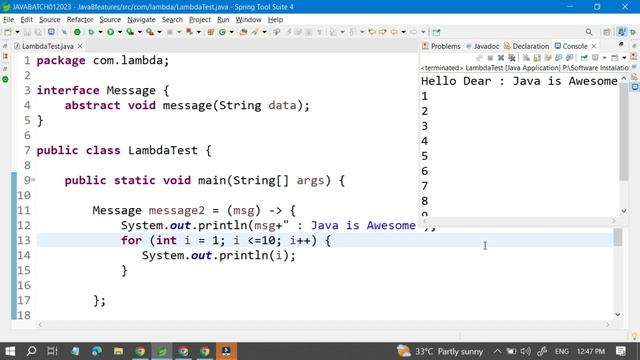Click the Boot Dashboard toolbar icon

point(51,32)
